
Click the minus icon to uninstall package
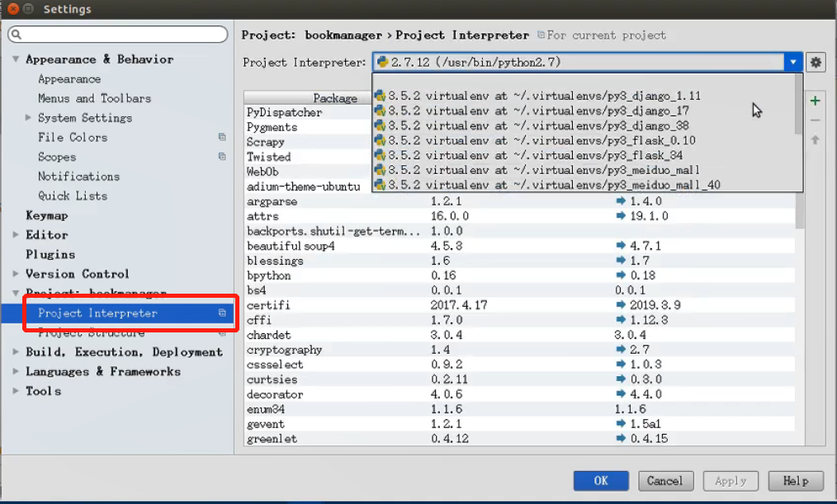[x=816, y=120]
